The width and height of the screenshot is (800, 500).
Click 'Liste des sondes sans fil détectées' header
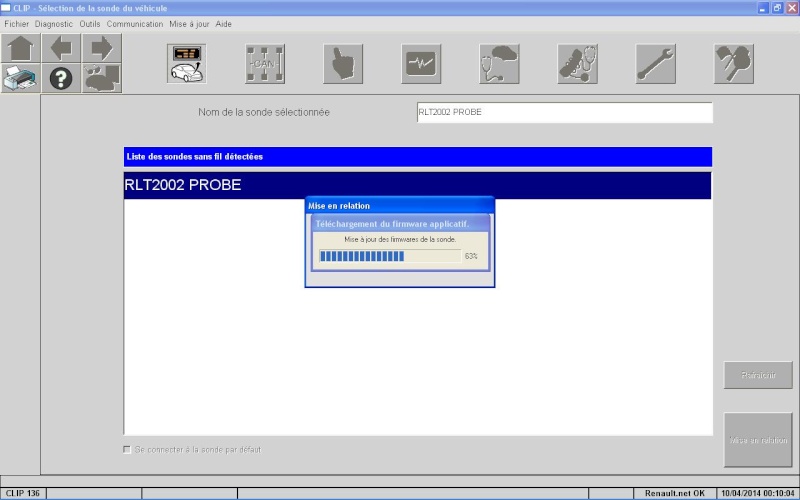pos(417,157)
